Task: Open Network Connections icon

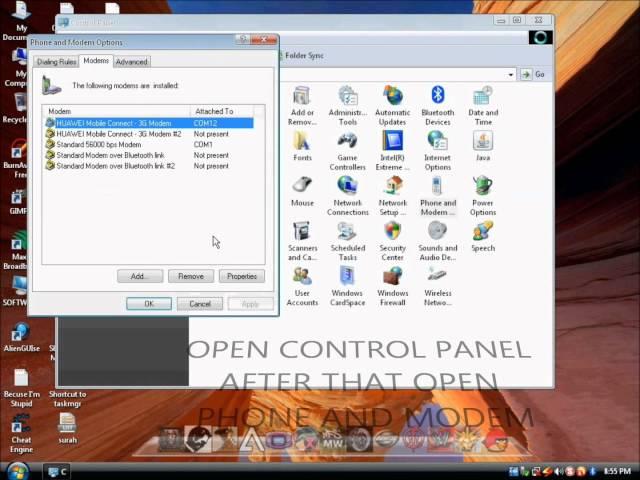Action: [x=347, y=196]
